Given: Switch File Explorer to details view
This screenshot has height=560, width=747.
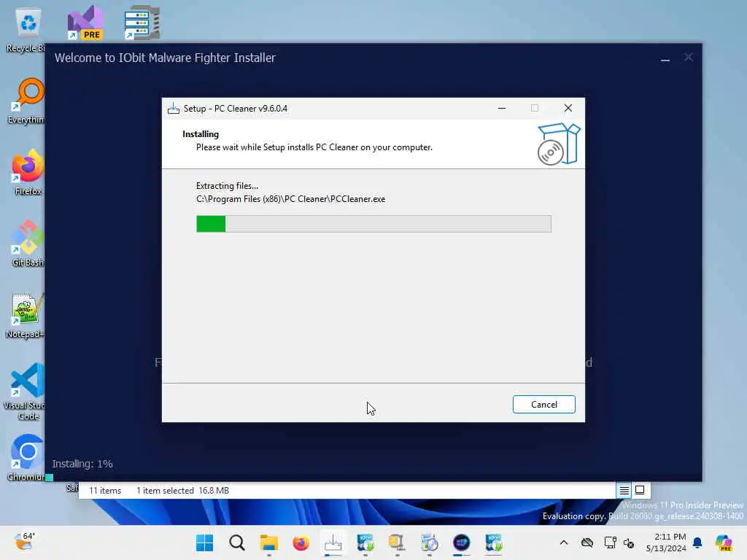Looking at the screenshot, I should [x=624, y=490].
